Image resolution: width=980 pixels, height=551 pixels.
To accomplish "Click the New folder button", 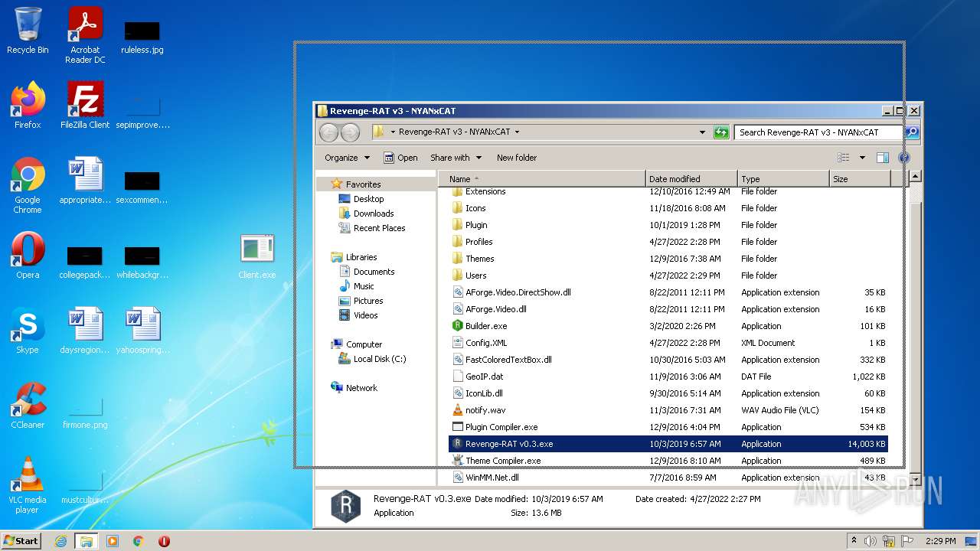I will click(x=516, y=158).
